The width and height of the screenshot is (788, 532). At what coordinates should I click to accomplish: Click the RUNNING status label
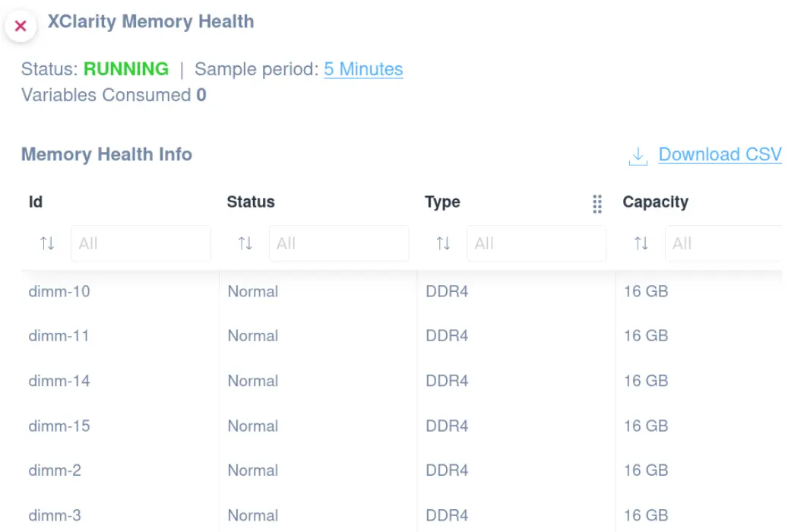click(126, 69)
